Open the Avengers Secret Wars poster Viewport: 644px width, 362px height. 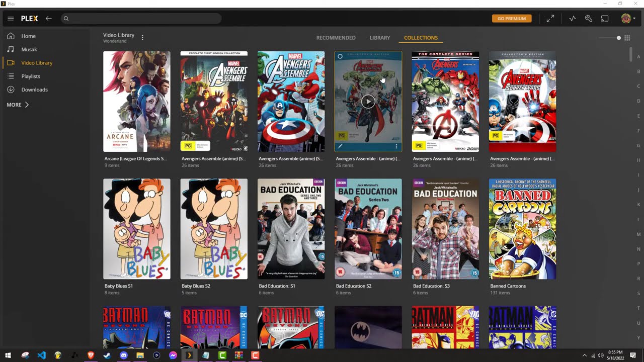[522, 102]
